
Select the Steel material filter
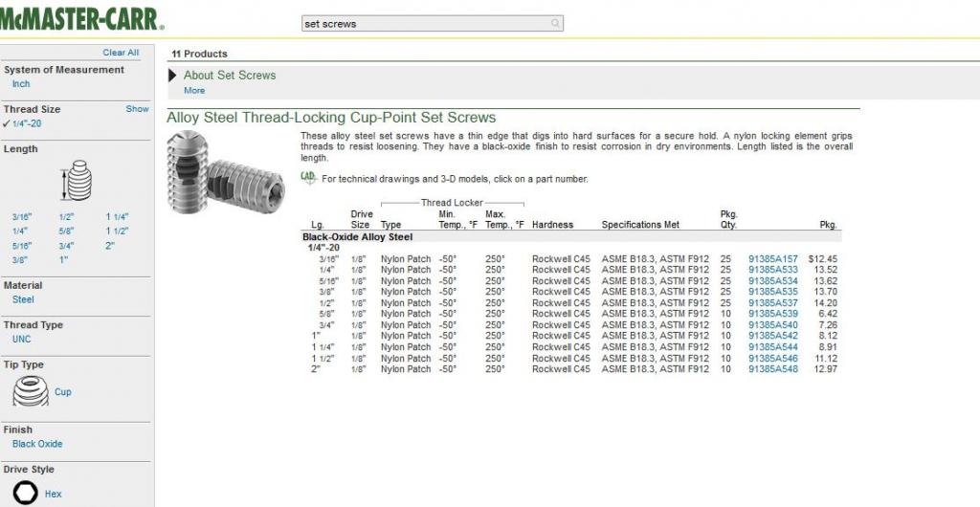[23, 299]
